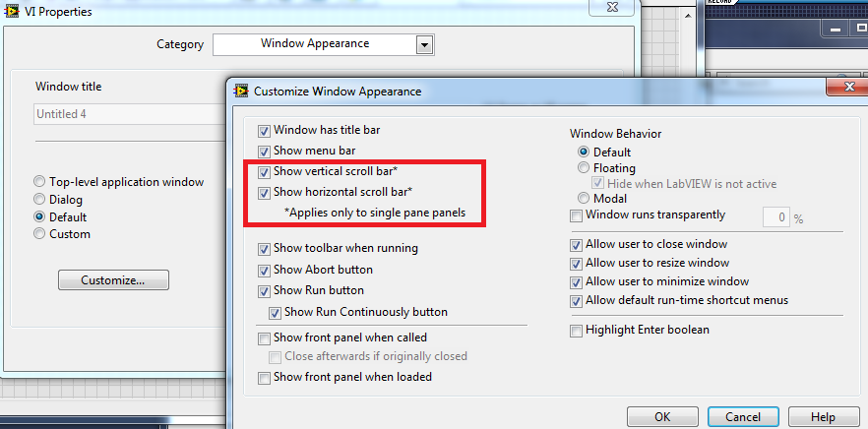Screen dimensions: 868x429
Task: Uncheck Show vertical scroll bar
Action: 264,172
